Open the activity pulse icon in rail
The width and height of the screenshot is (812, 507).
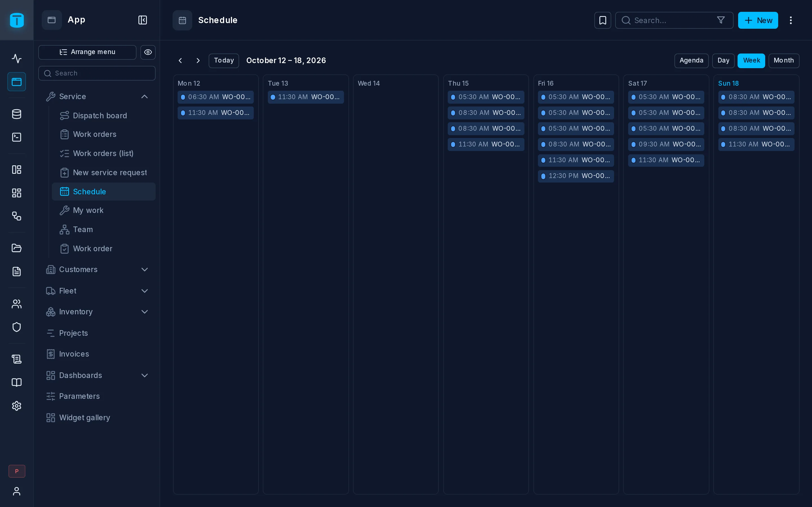tap(17, 59)
